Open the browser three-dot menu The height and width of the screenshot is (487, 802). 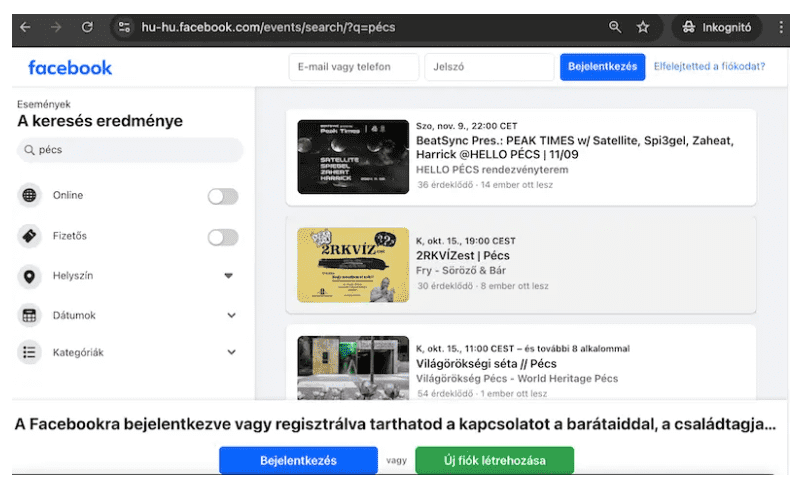[781, 27]
